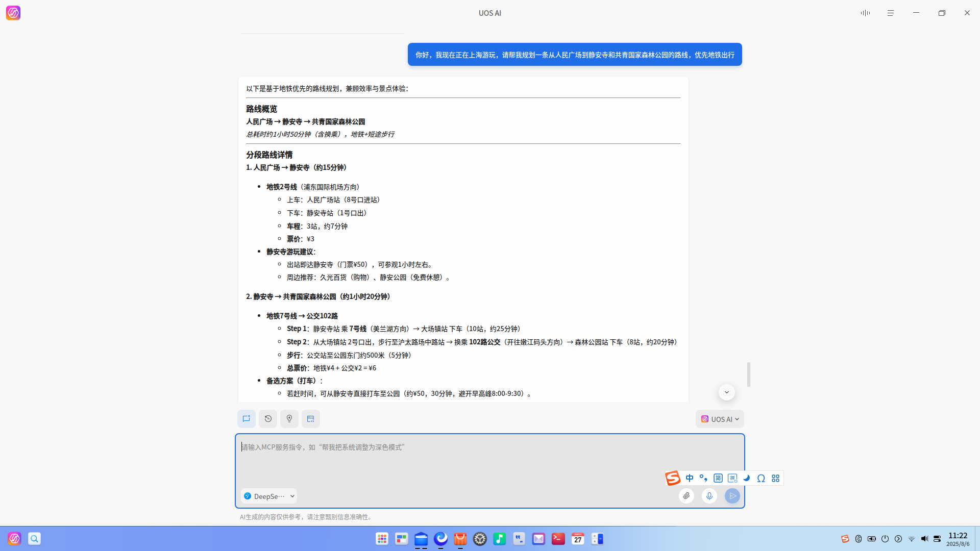Open the Omega symbol panel on the Sogou bar
Image resolution: width=980 pixels, height=551 pixels.
(761, 478)
